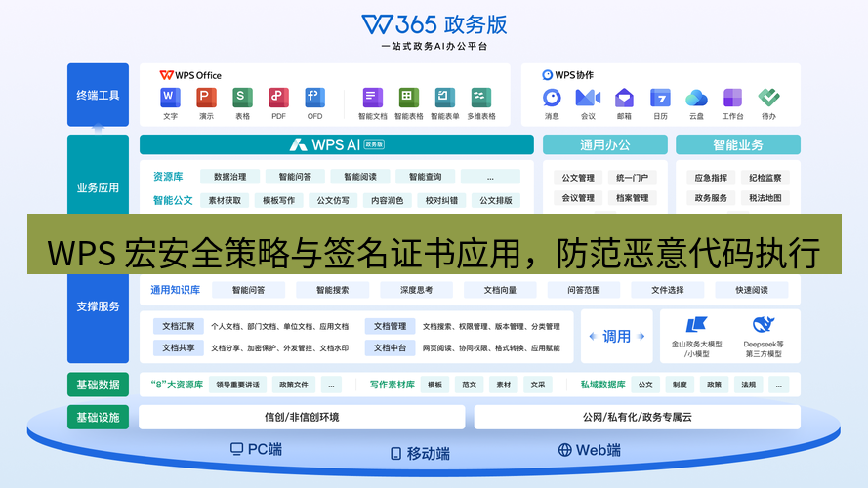The width and height of the screenshot is (868, 488).
Task: Click the 素材获取 chip
Action: (x=225, y=200)
